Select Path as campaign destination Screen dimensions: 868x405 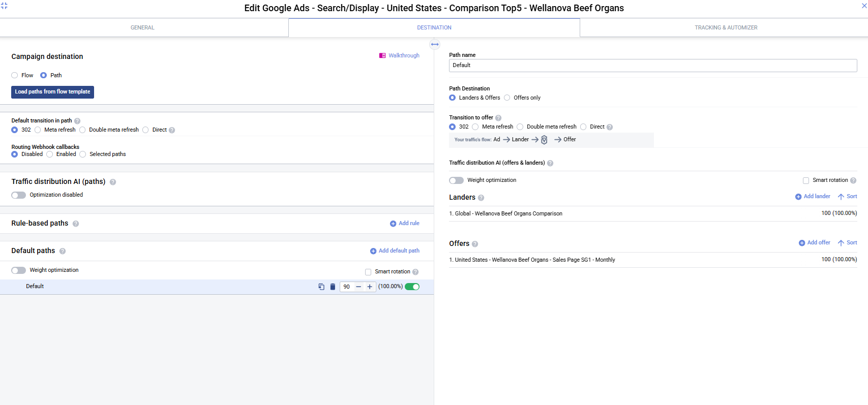pos(44,75)
